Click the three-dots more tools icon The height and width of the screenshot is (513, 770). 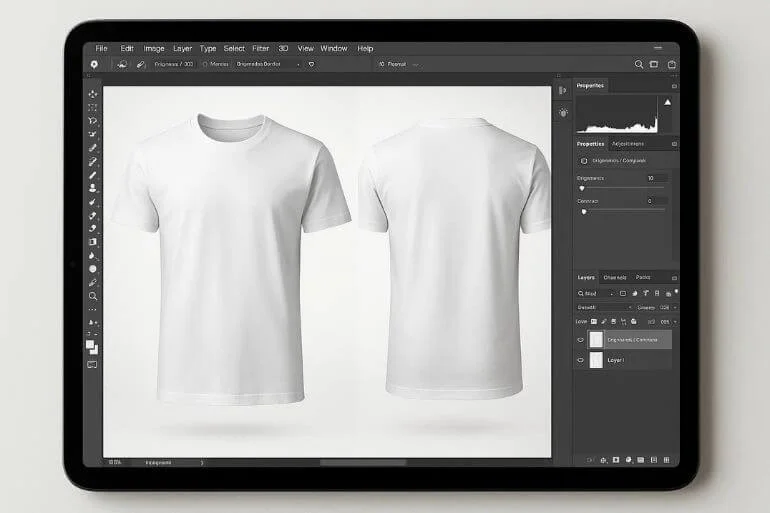point(92,310)
